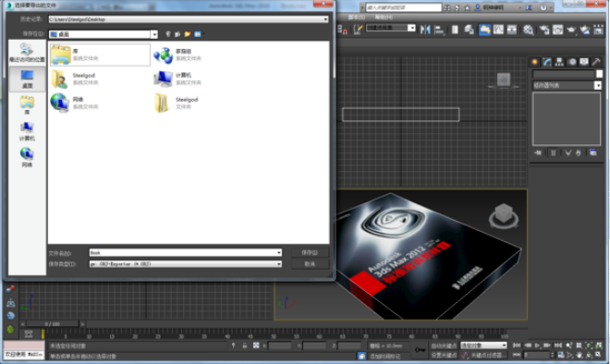Open the Modify command panel tab
Image resolution: width=610 pixels, height=364 pixels.
(547, 62)
